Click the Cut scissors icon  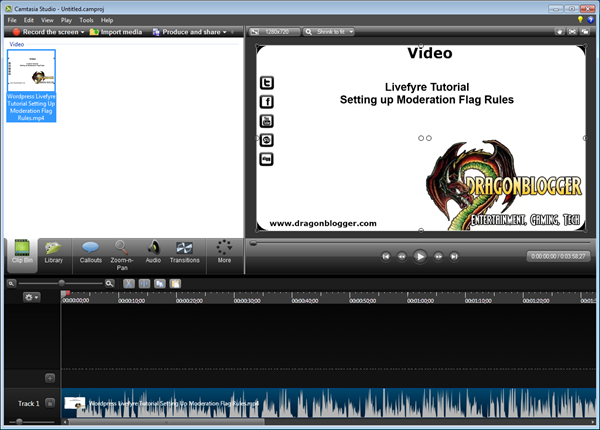pyautogui.click(x=129, y=283)
